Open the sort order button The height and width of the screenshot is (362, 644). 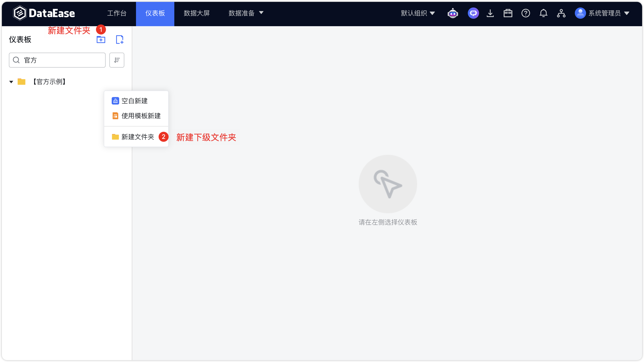point(117,60)
